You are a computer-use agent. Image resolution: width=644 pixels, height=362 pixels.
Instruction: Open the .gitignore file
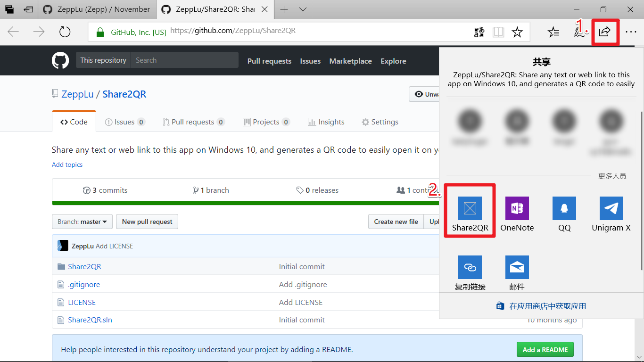[84, 284]
